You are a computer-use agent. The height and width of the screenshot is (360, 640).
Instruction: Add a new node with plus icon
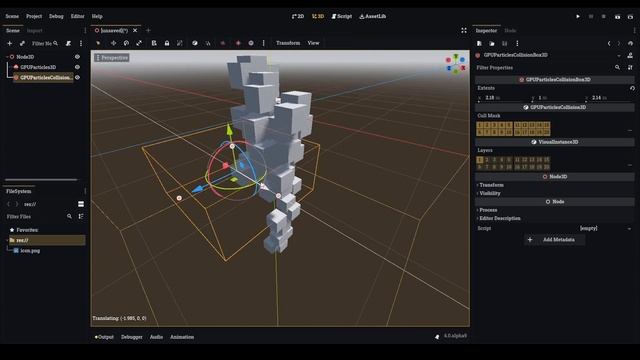click(x=9, y=43)
